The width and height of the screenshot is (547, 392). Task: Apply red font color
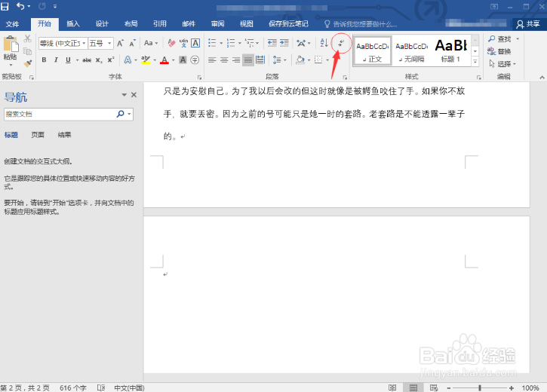tap(164, 60)
